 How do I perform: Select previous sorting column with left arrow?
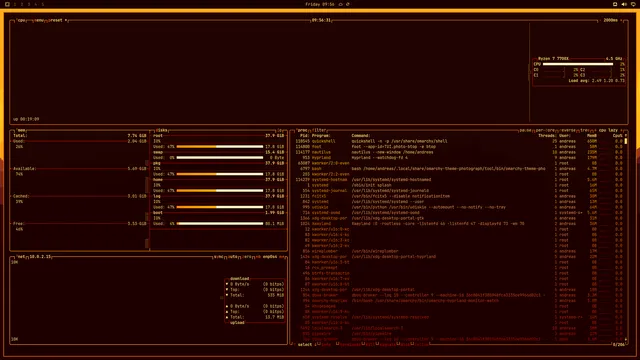pos(596,130)
